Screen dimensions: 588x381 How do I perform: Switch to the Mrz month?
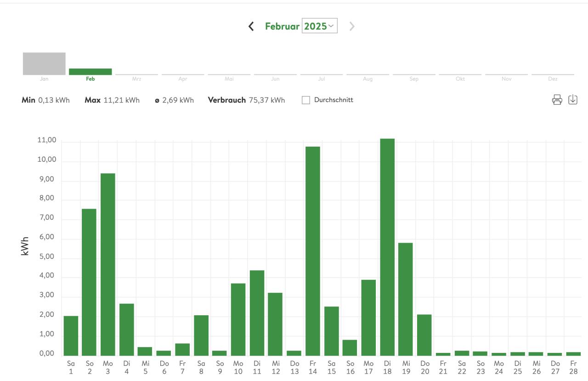(x=136, y=76)
